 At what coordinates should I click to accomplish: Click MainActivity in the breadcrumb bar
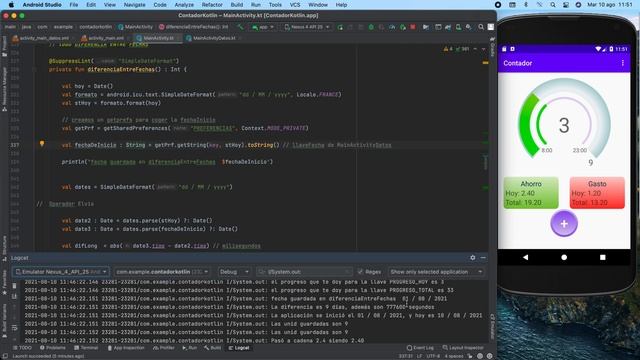point(135,27)
